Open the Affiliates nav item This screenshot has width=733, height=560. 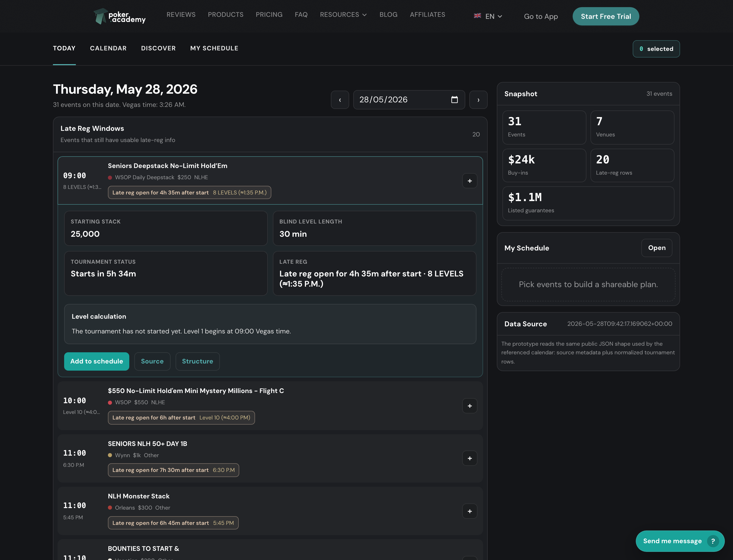(x=428, y=15)
